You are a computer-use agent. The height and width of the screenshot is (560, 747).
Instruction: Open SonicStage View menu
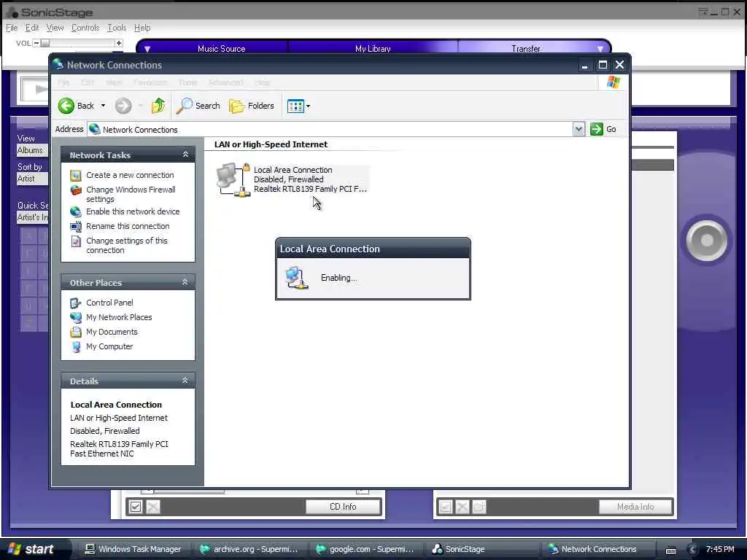tap(55, 28)
